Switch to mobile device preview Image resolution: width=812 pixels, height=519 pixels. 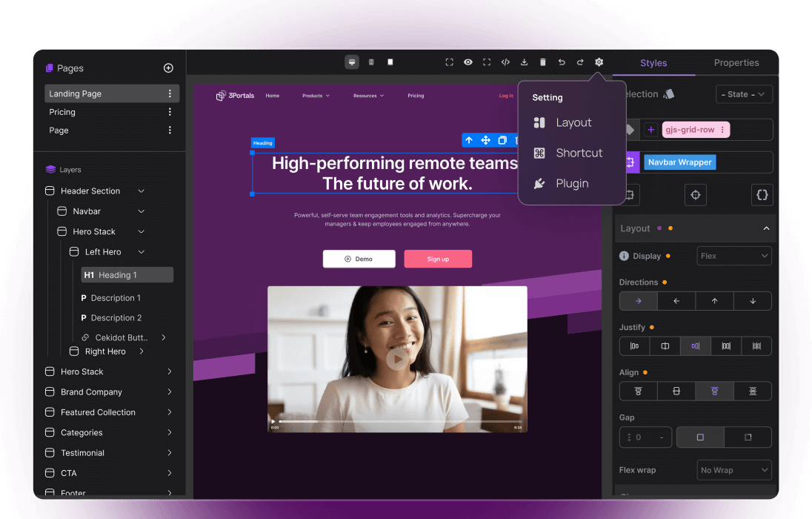(x=390, y=62)
